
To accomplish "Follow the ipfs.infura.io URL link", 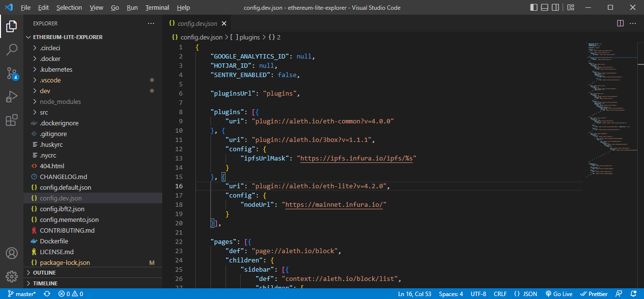I will [x=357, y=159].
